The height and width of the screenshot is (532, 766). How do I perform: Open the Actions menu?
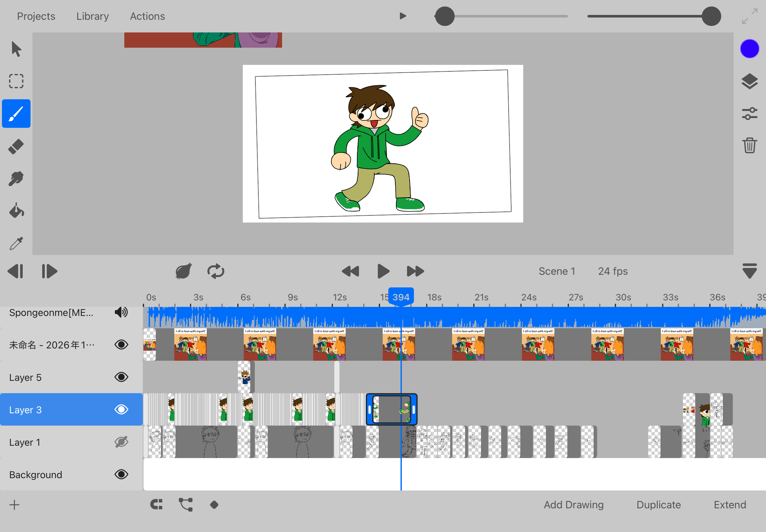pos(147,16)
